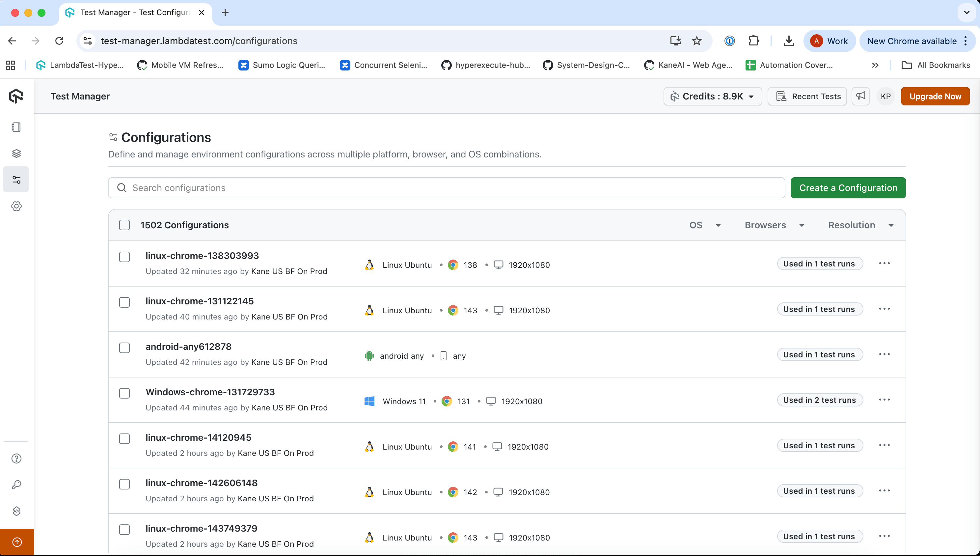Viewport: 980px width, 556px height.
Task: Click the LambdaTest logo at top left
Action: (16, 96)
